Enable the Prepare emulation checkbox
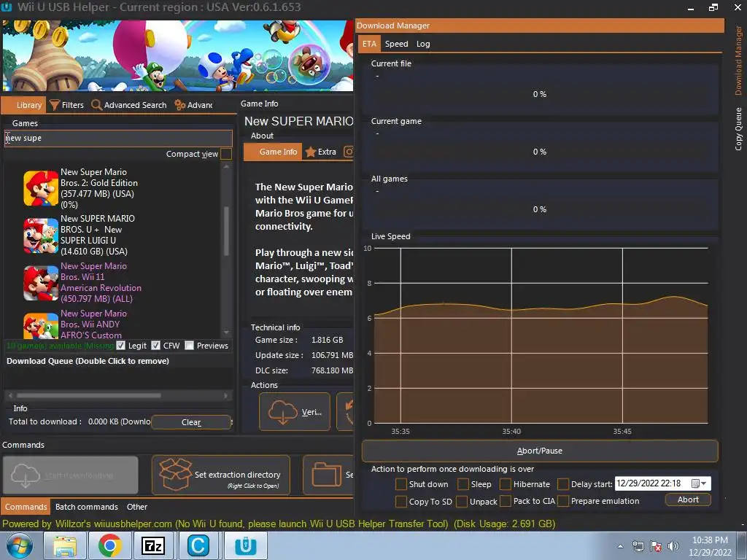The image size is (747, 560). [563, 502]
